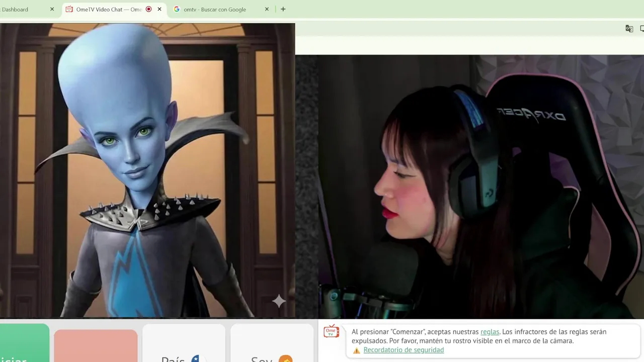The image size is (644, 362).
Task: Close the OmeTV Video Chat tab
Action: click(x=159, y=9)
